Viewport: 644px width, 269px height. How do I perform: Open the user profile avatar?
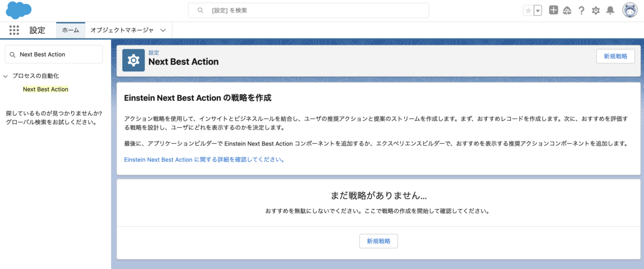(x=630, y=10)
